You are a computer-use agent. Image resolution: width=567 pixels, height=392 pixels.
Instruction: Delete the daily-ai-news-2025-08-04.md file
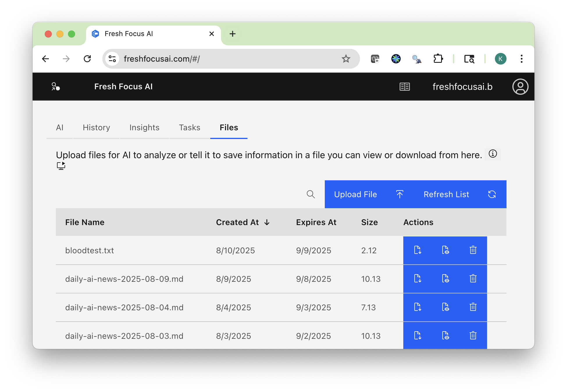473,307
